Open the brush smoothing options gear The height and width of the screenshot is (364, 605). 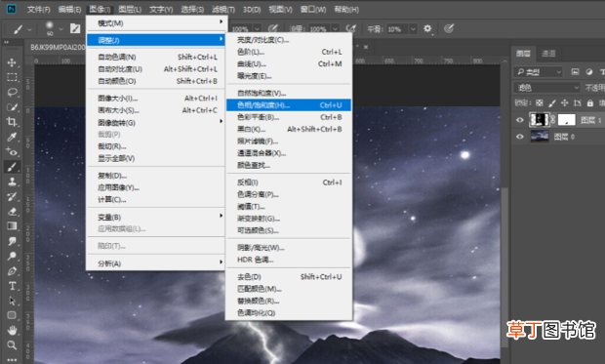pos(427,28)
